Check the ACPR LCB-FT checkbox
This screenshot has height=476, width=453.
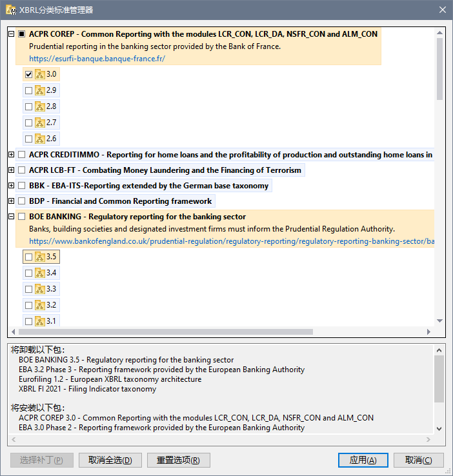[x=21, y=170]
